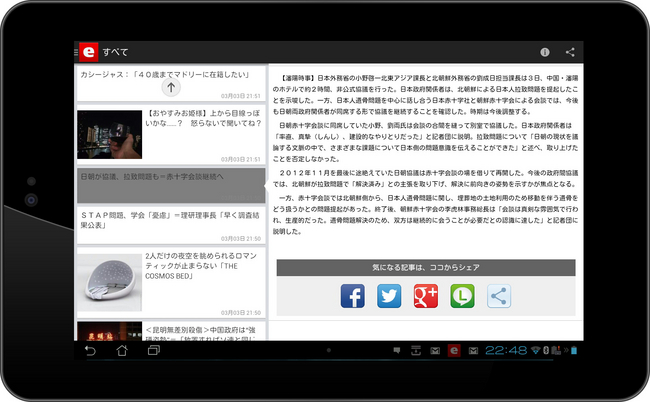Open the generic share icon below the article

point(498,295)
